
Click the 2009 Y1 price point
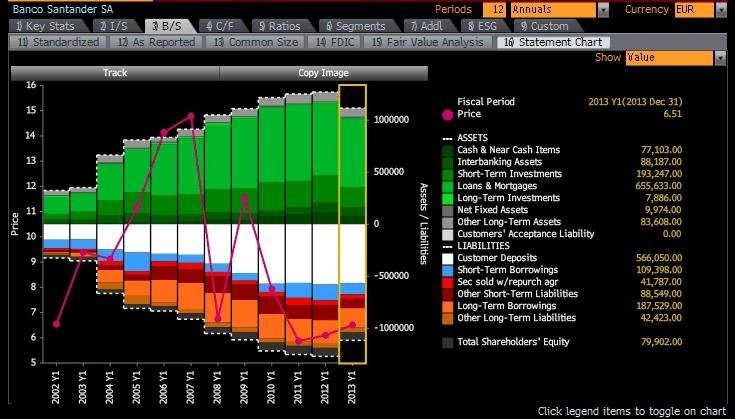tap(245, 199)
